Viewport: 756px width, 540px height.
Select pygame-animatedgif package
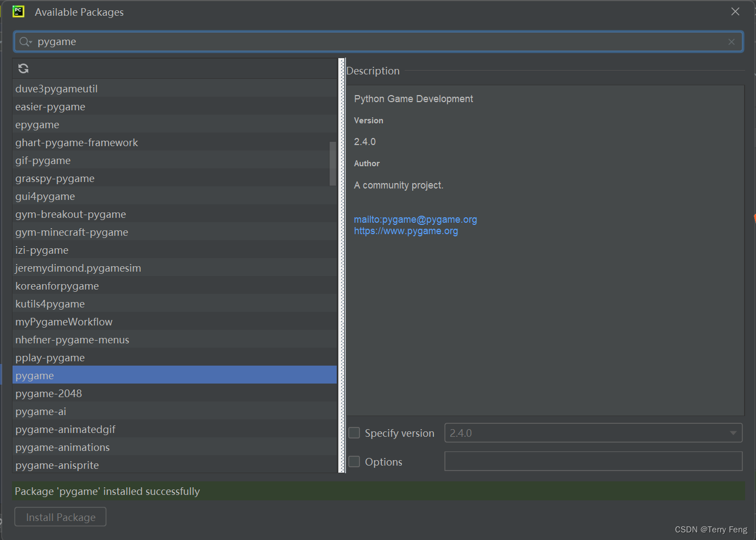pos(174,429)
